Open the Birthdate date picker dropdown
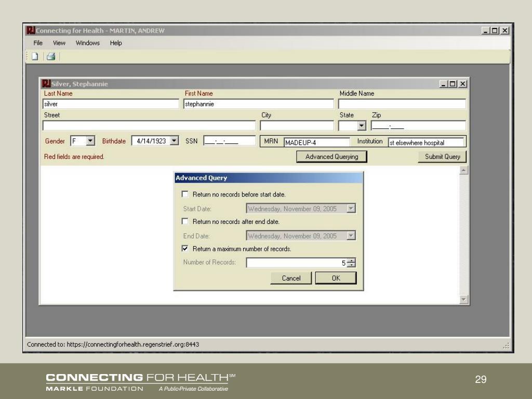This screenshot has height=399, width=532. point(174,141)
